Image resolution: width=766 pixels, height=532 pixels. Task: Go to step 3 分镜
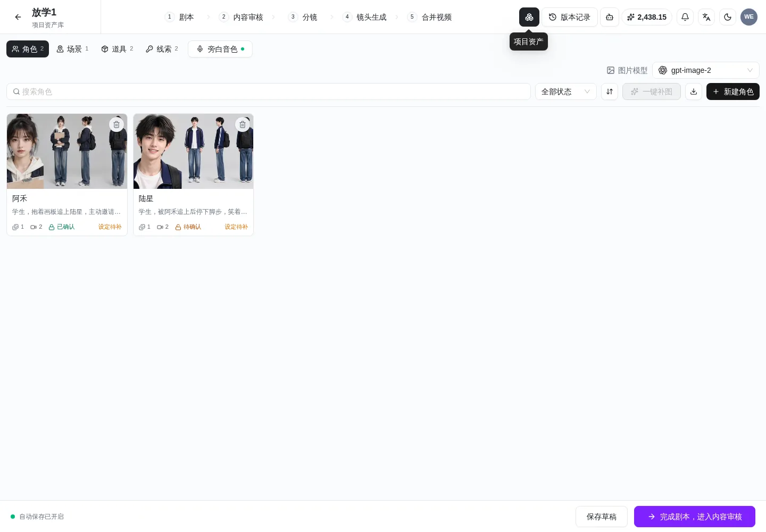point(303,17)
